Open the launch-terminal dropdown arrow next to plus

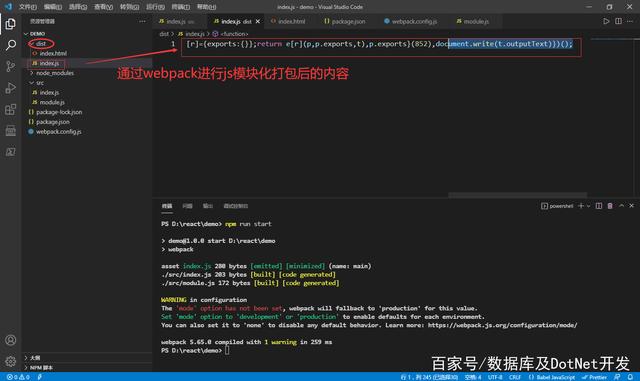tap(588, 206)
